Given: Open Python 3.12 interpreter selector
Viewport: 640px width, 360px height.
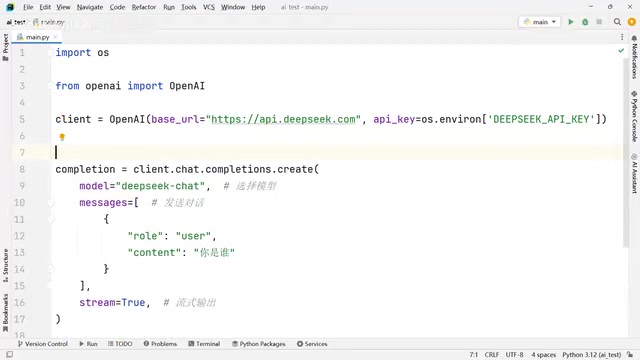Looking at the screenshot, I should point(591,355).
